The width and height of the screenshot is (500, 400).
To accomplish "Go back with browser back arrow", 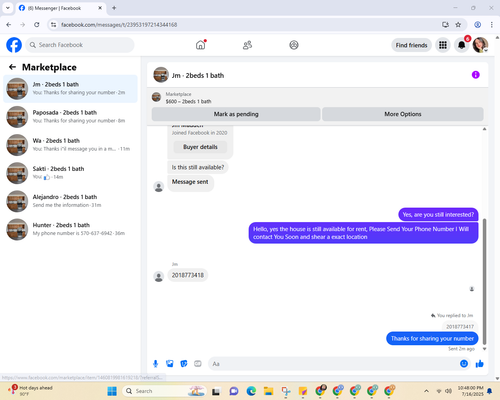I will click(9, 25).
